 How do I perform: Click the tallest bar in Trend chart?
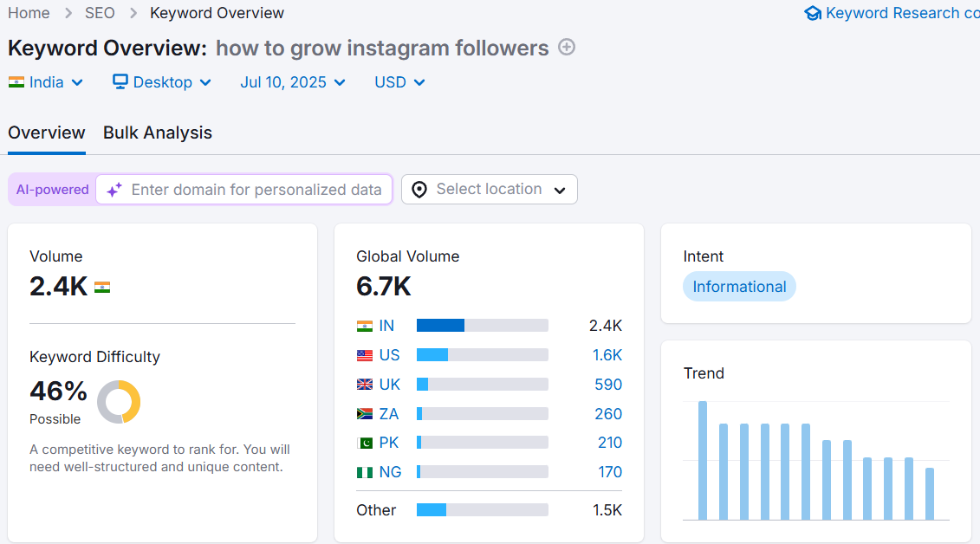tap(703, 460)
